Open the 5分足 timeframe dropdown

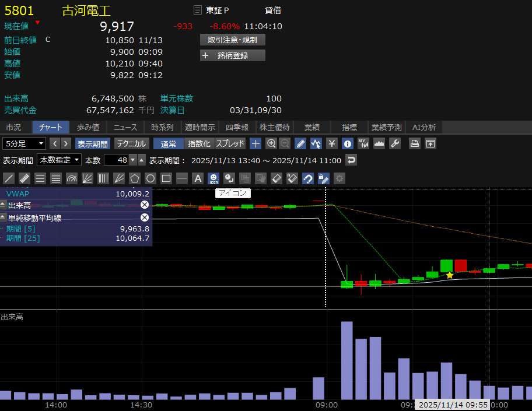point(24,143)
